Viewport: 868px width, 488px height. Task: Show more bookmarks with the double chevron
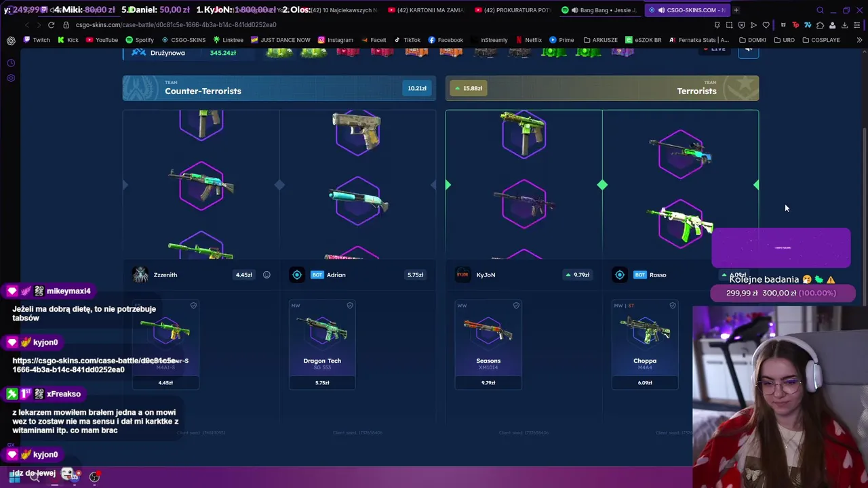pos(859,40)
